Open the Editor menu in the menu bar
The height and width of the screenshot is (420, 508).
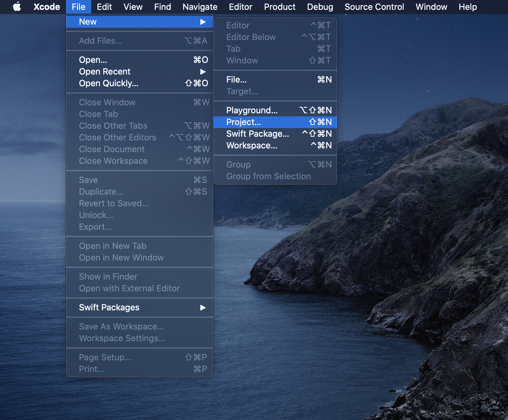240,7
